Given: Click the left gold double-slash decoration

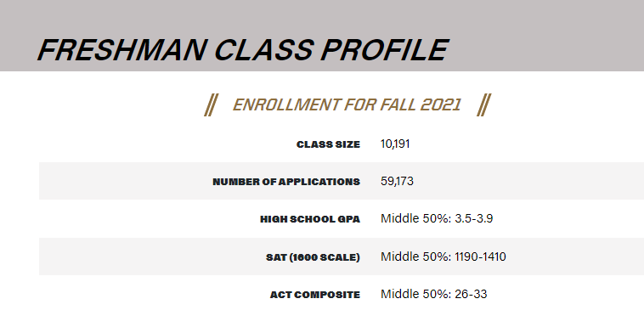Looking at the screenshot, I should 211,104.
